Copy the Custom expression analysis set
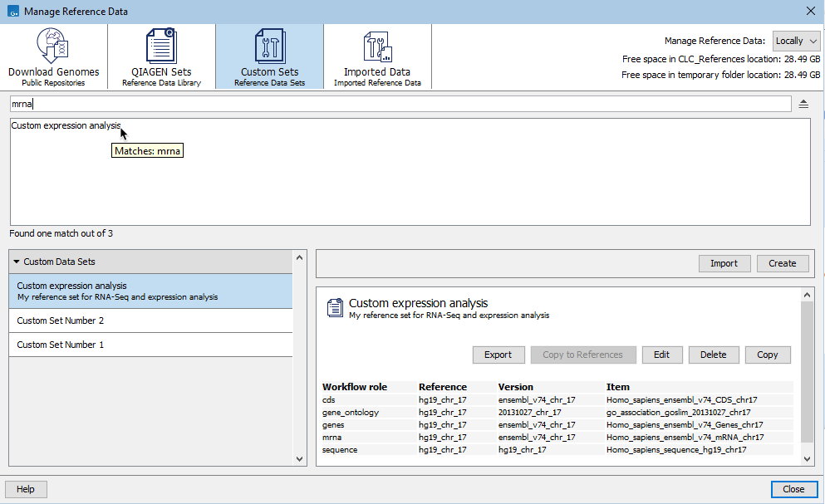 pyautogui.click(x=767, y=355)
